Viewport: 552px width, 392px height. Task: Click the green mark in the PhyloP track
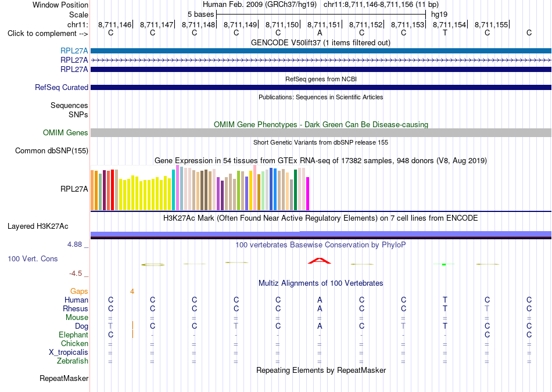coord(444,264)
